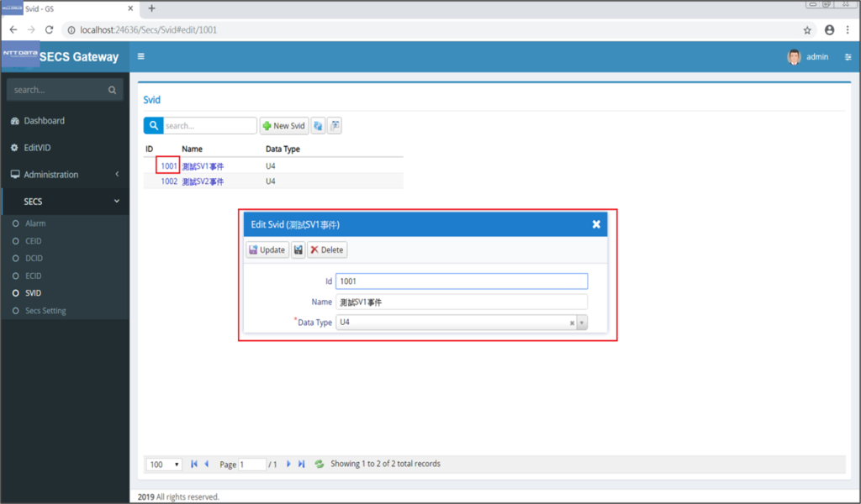Collapse the SECS menu section
Image resolution: width=861 pixels, height=504 pixels.
(65, 202)
